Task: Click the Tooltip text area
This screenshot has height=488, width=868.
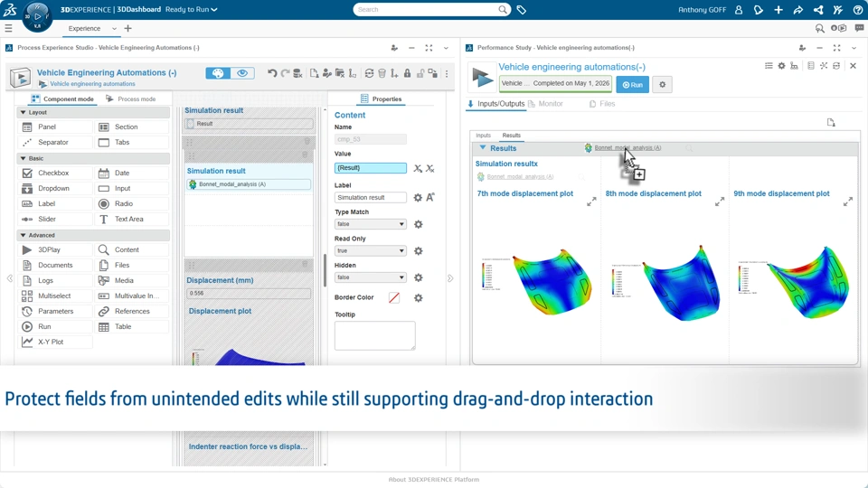Action: point(374,335)
